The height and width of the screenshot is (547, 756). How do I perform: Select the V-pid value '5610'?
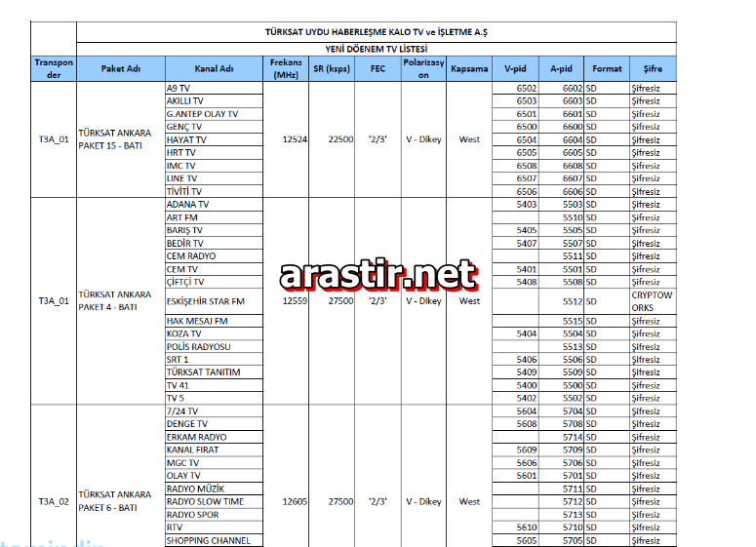tap(527, 527)
